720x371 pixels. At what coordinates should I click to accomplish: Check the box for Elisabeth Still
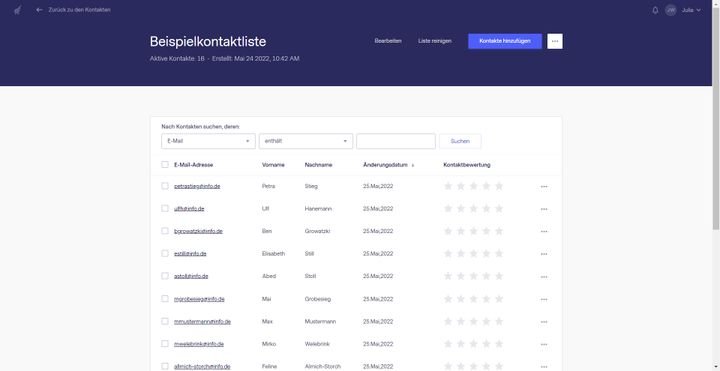(165, 253)
